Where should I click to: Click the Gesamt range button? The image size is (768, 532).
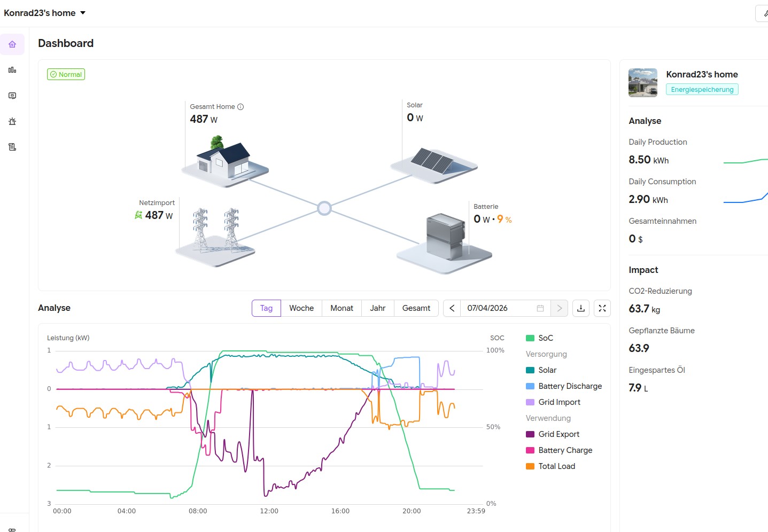pos(416,308)
